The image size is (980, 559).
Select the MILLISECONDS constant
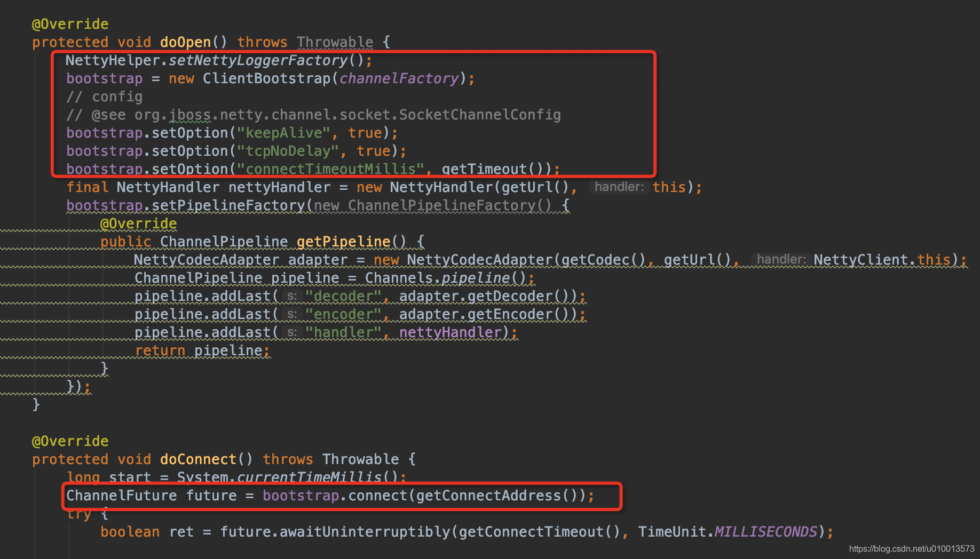click(x=766, y=532)
